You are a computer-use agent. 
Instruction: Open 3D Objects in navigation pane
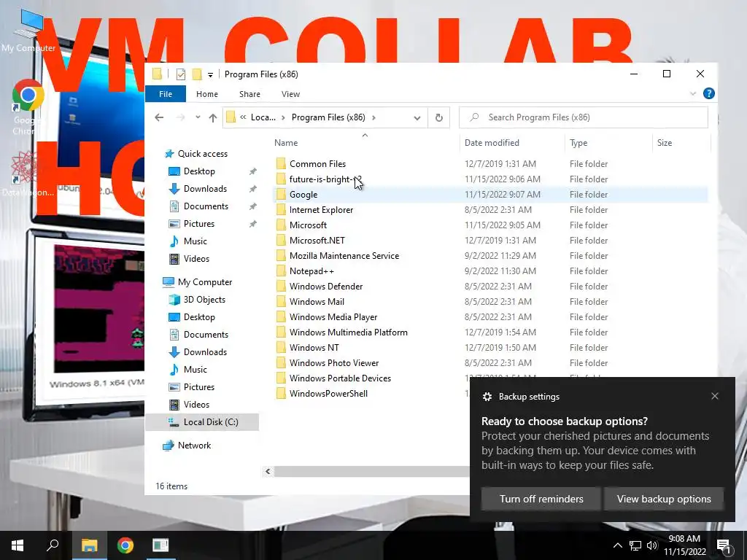click(x=204, y=300)
